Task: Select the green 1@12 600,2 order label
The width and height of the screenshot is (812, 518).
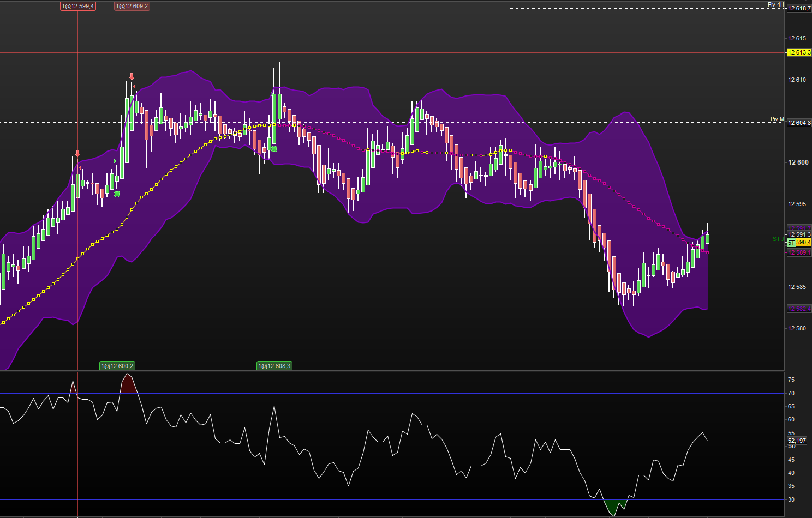Action: (117, 366)
